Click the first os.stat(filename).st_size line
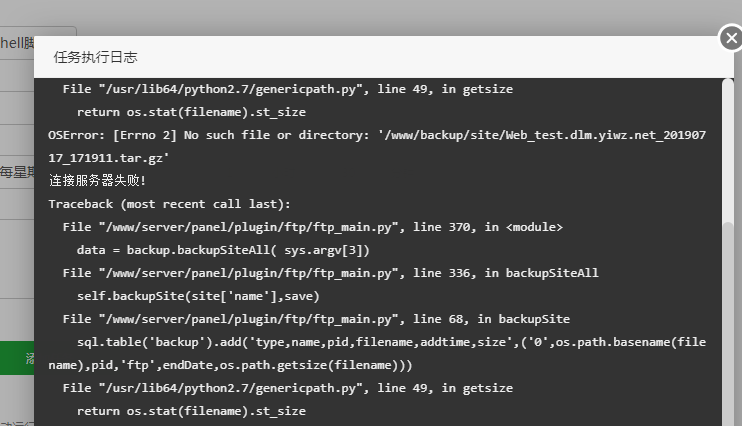The height and width of the screenshot is (426, 742). click(x=191, y=112)
